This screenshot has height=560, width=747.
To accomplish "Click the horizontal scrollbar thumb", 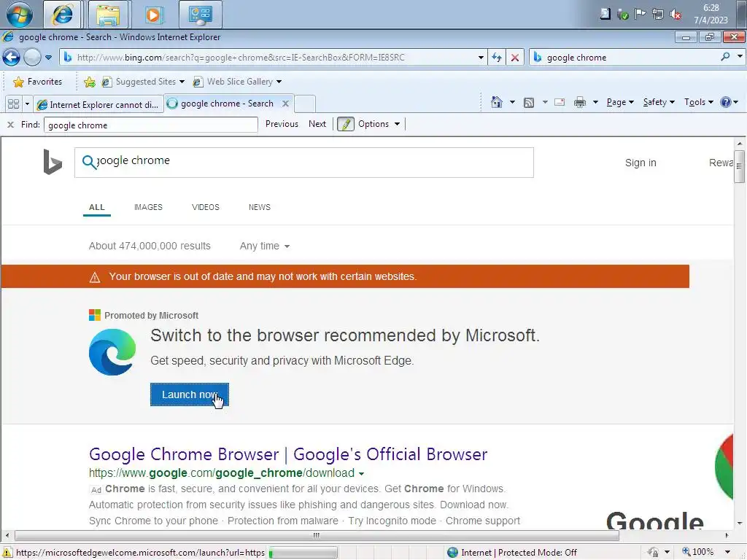I will 317,536.
